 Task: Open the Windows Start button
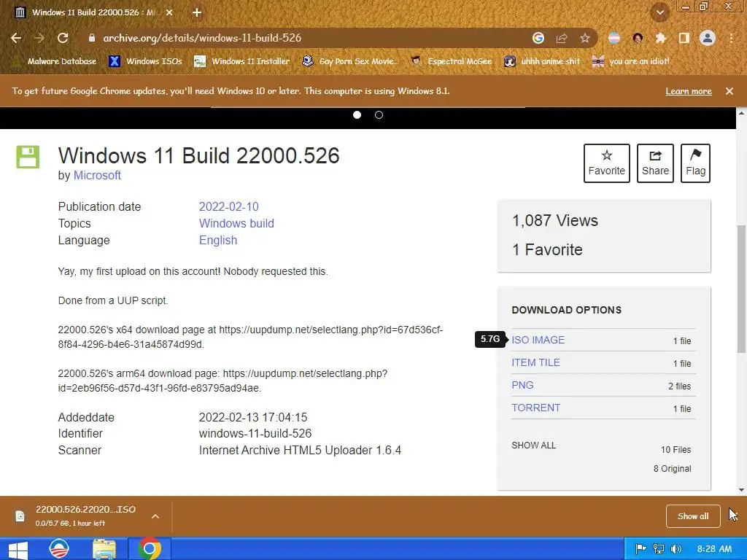click(18, 549)
